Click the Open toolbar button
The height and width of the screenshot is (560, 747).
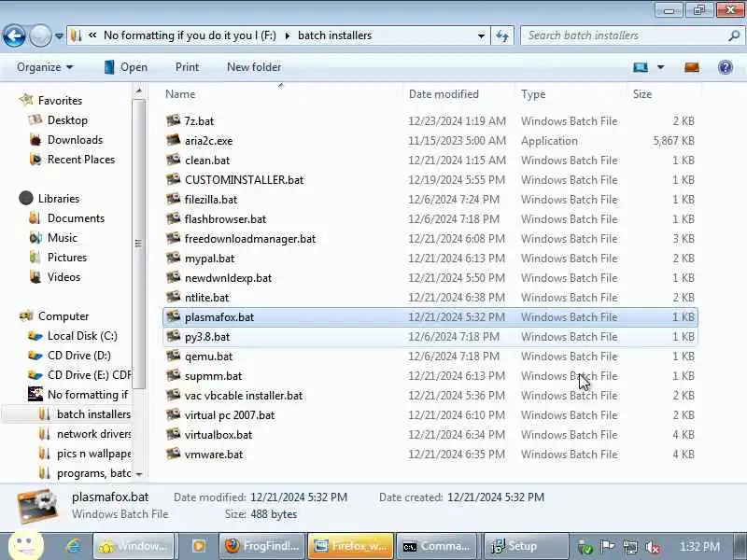pos(126,67)
